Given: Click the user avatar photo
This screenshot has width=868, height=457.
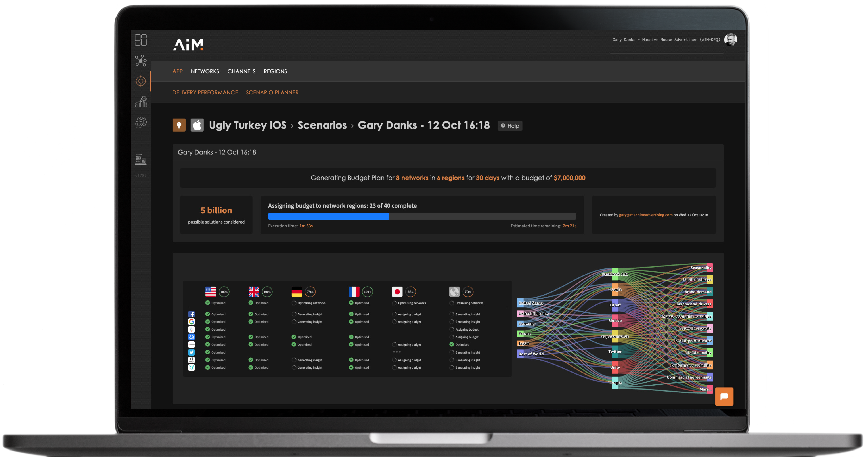Looking at the screenshot, I should coord(731,40).
